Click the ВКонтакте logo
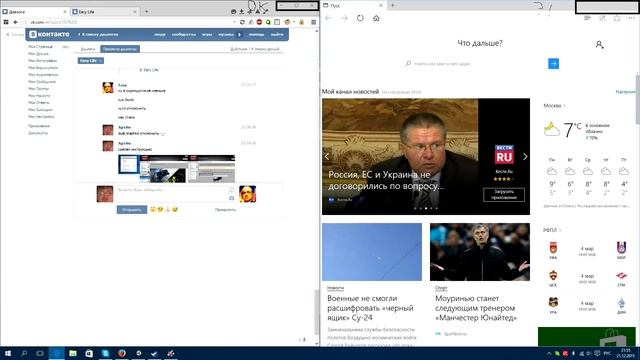 coord(49,34)
